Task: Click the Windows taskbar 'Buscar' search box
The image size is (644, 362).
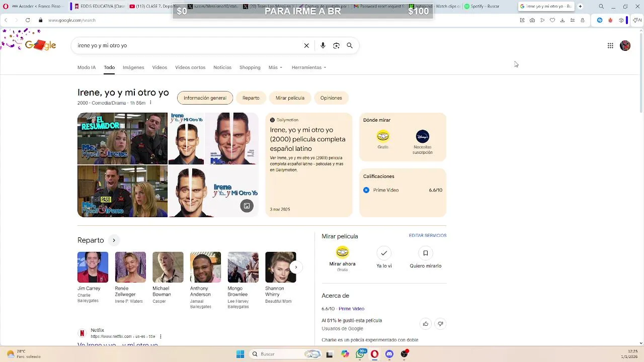Action: point(286,354)
